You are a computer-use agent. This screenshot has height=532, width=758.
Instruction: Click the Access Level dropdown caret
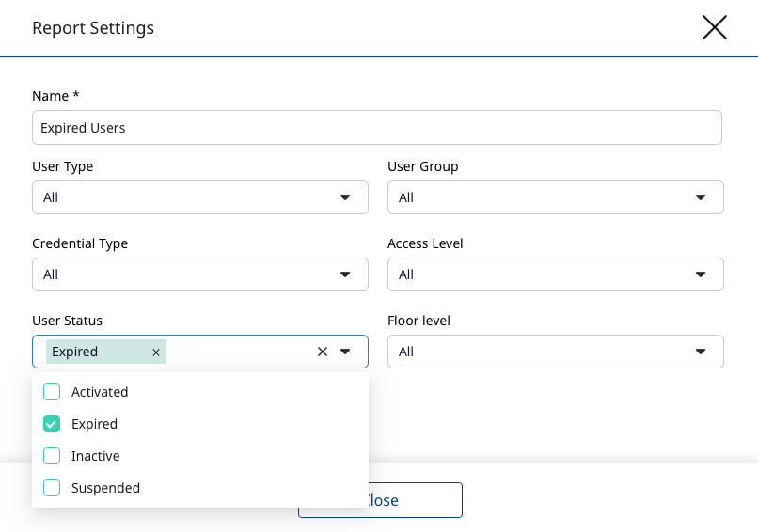(x=701, y=274)
